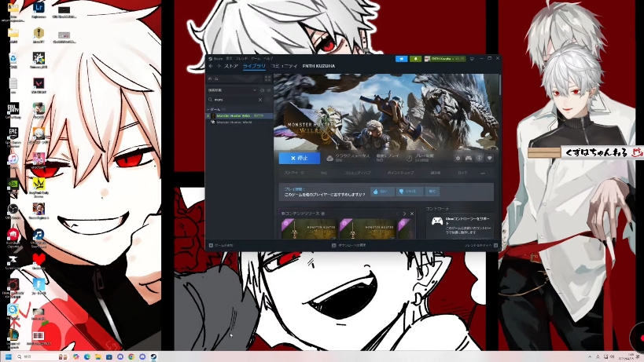The height and width of the screenshot is (362, 644).
Task: Open Lightroom desktop shortcut
Action: (39, 10)
